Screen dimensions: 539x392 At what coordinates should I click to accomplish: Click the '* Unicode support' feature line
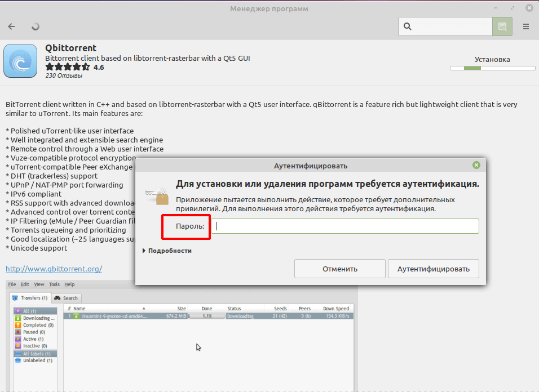coord(37,248)
